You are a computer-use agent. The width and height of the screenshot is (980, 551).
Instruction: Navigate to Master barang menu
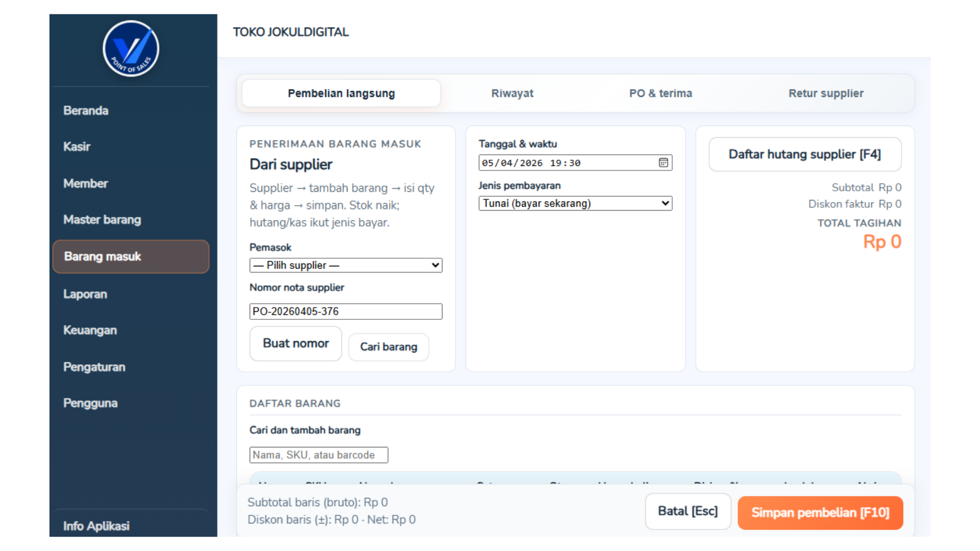102,220
